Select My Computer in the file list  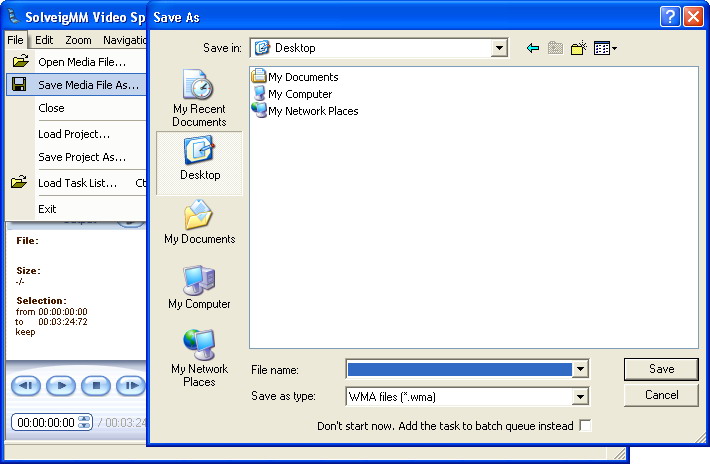click(292, 94)
